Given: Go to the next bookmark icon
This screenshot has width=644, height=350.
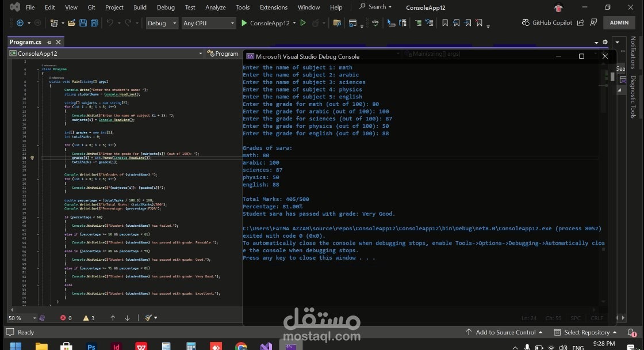Looking at the screenshot, I should [468, 23].
